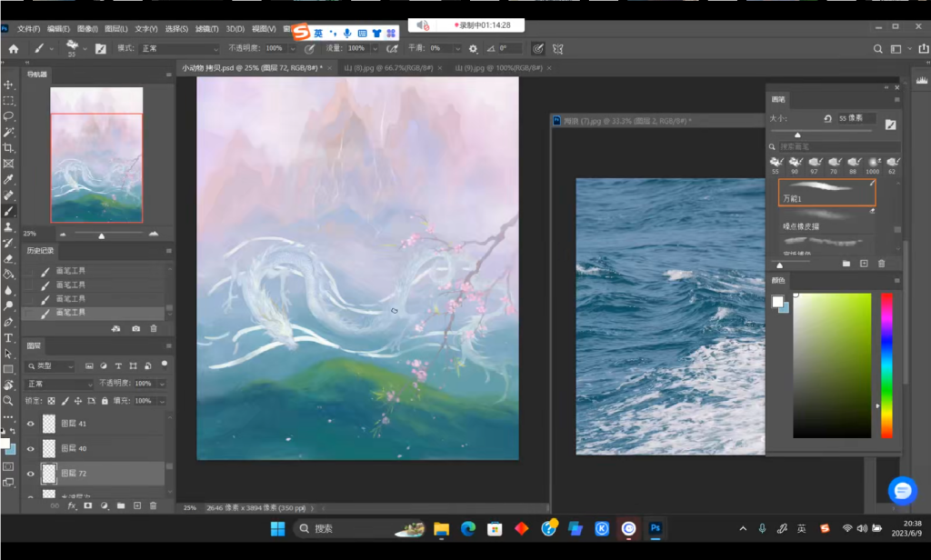Click the hue slider in the Color panel
931x560 pixels.
point(886,364)
